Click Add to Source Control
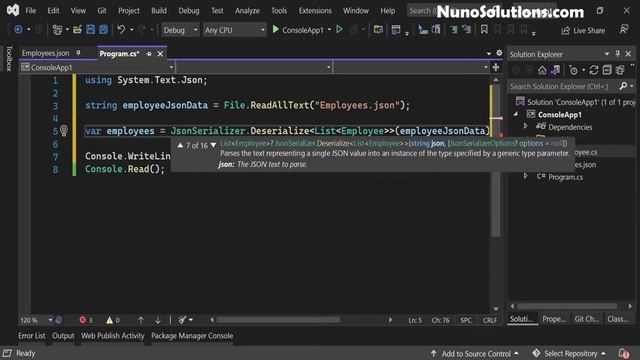The height and width of the screenshot is (360, 640). [476, 353]
